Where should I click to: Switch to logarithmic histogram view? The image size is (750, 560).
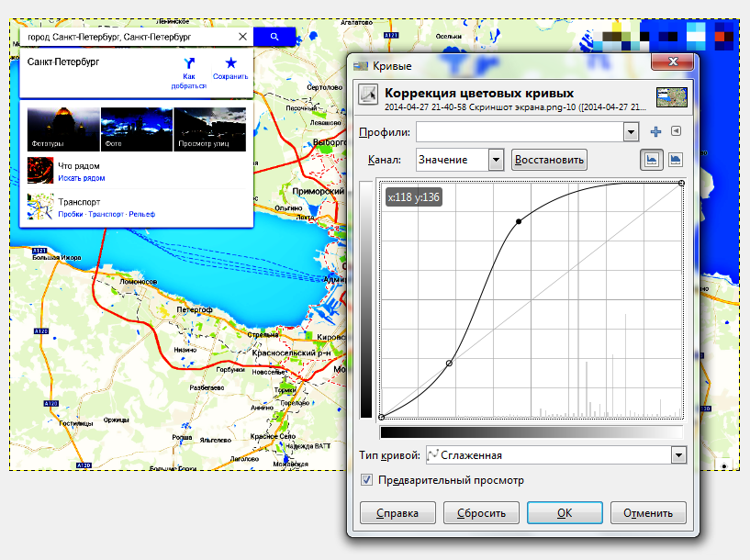coord(676,160)
